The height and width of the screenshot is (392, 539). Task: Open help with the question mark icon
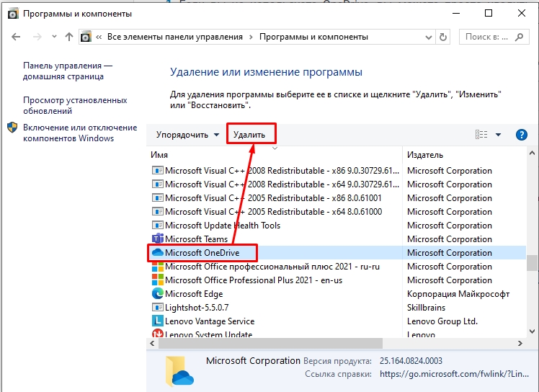click(522, 135)
